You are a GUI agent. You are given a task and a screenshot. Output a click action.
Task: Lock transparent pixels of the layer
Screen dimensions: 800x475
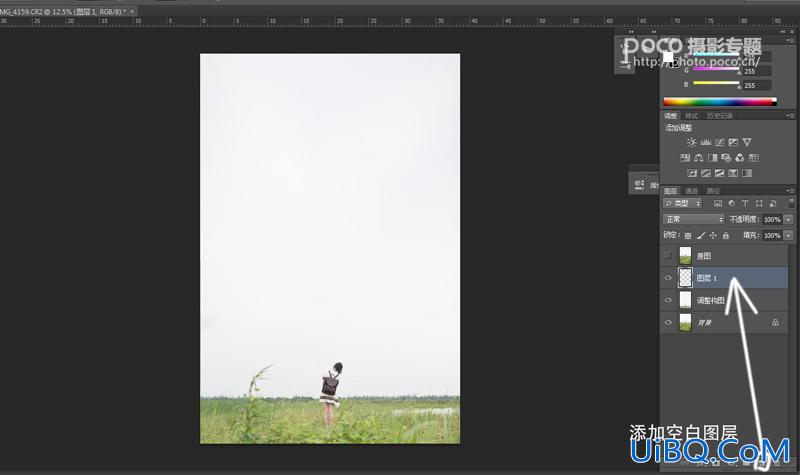(688, 235)
